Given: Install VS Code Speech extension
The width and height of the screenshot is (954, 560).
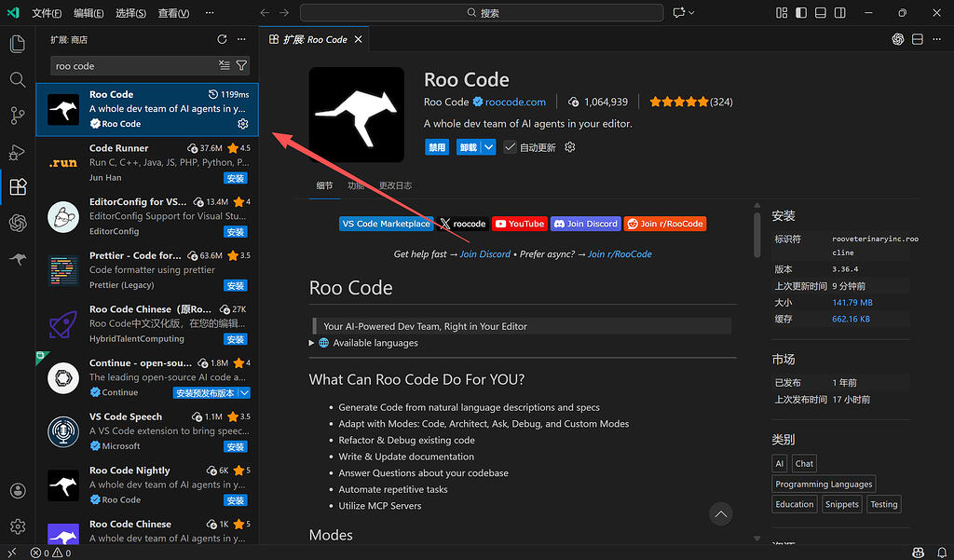Looking at the screenshot, I should coord(236,446).
